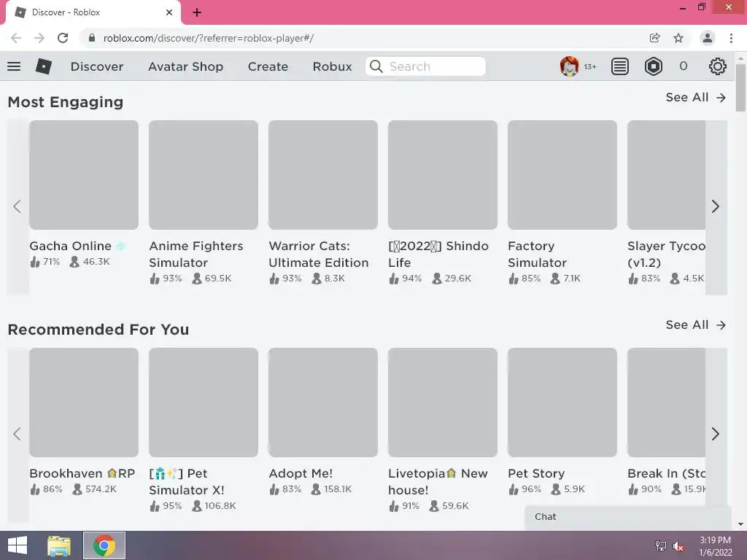Viewport: 747px width, 560px height.
Task: Click the search magnifier icon
Action: 376,66
